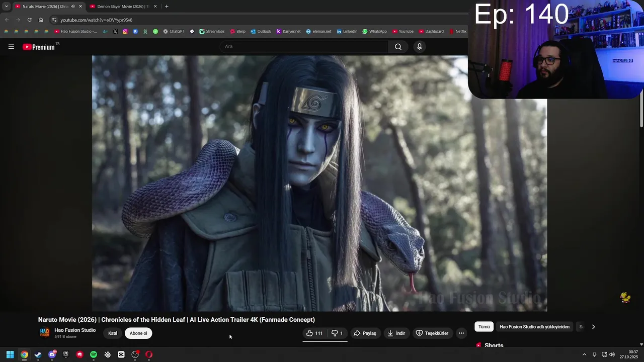Select the Tümü filter chip
Image resolution: width=644 pixels, height=362 pixels.
[x=484, y=327]
